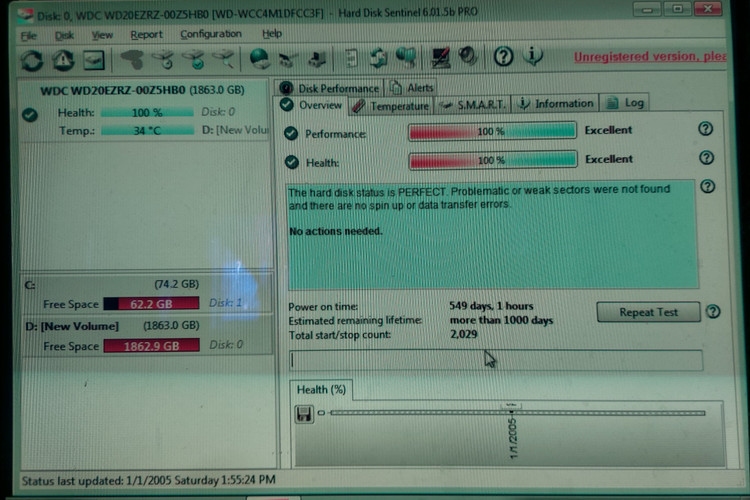
Task: Click the Repeat Test button
Action: click(648, 312)
